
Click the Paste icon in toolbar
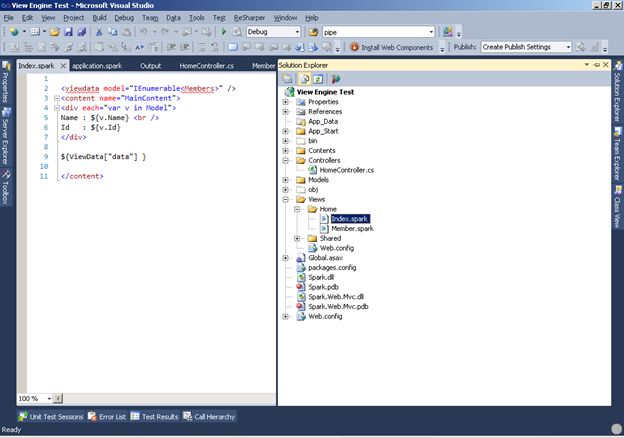126,32
